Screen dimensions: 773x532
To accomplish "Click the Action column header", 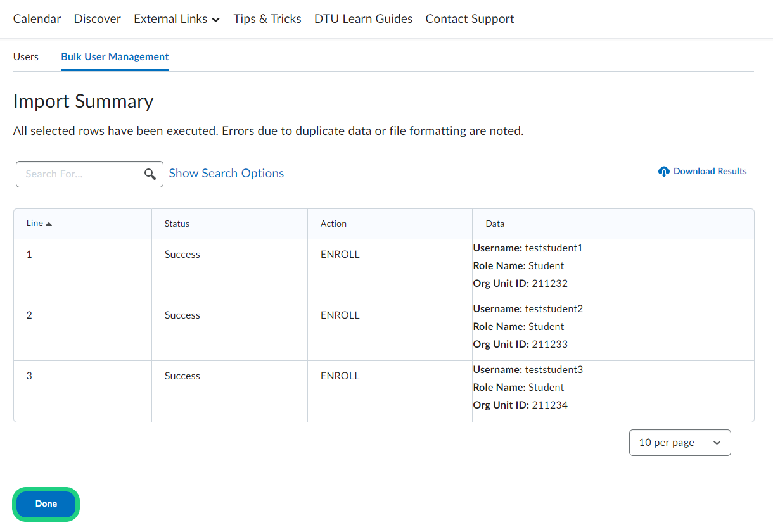I will pos(333,224).
